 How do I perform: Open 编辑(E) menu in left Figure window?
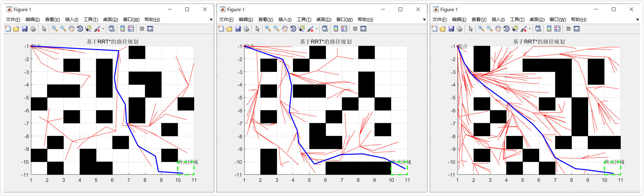coord(33,20)
